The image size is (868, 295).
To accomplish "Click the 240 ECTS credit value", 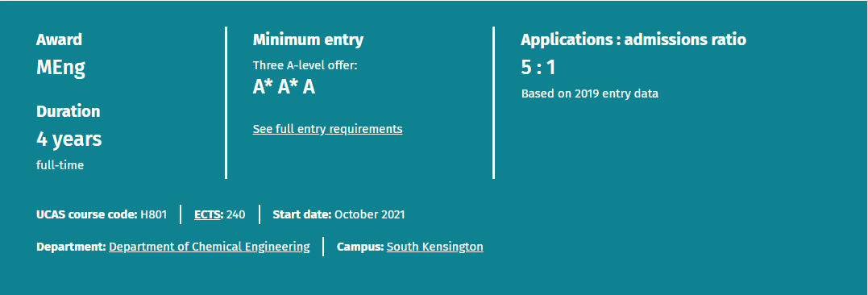I will click(x=236, y=214).
